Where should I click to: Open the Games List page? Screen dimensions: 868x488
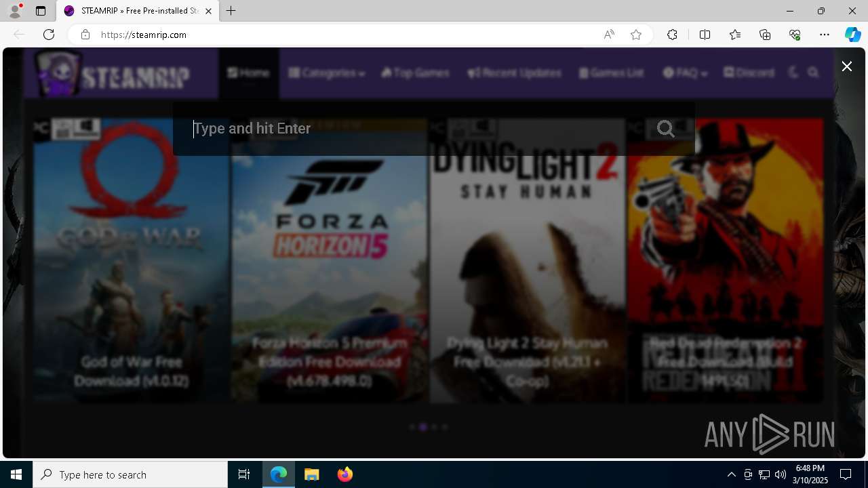pos(612,73)
